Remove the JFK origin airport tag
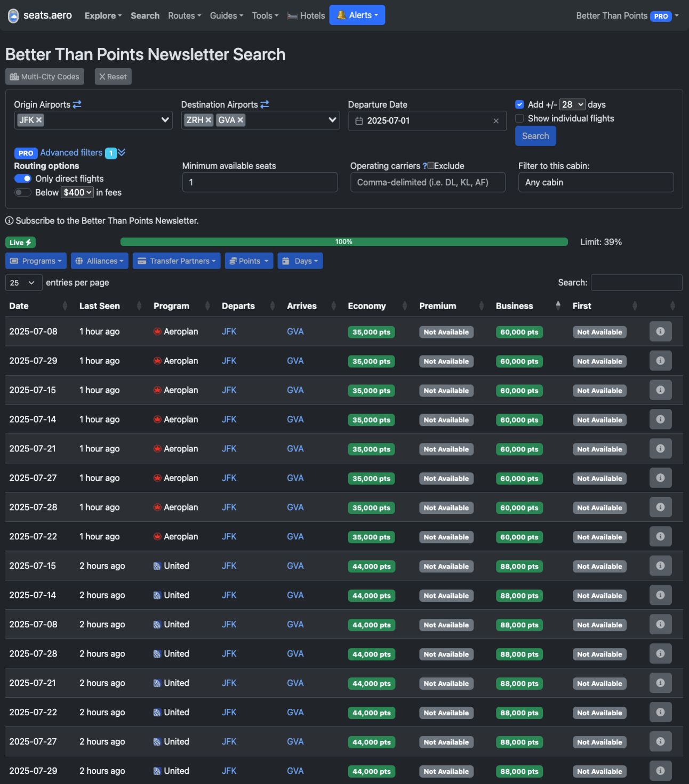This screenshot has height=784, width=689. (x=39, y=120)
